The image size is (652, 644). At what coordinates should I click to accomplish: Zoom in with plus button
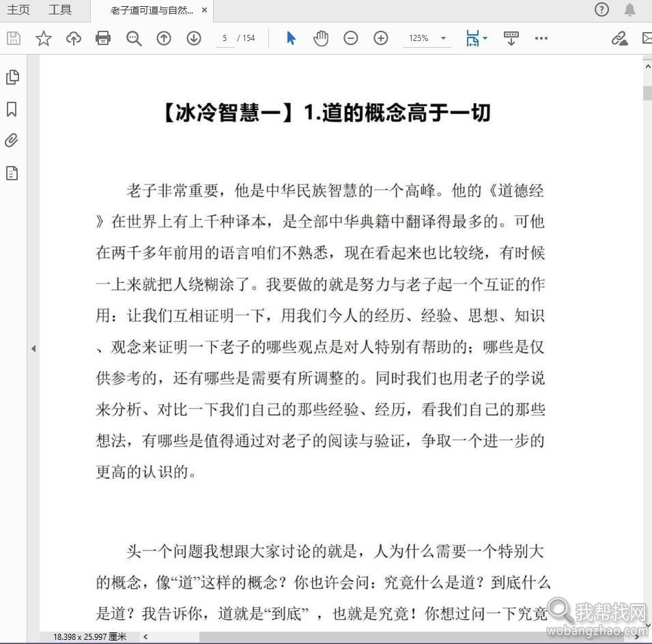(x=381, y=38)
